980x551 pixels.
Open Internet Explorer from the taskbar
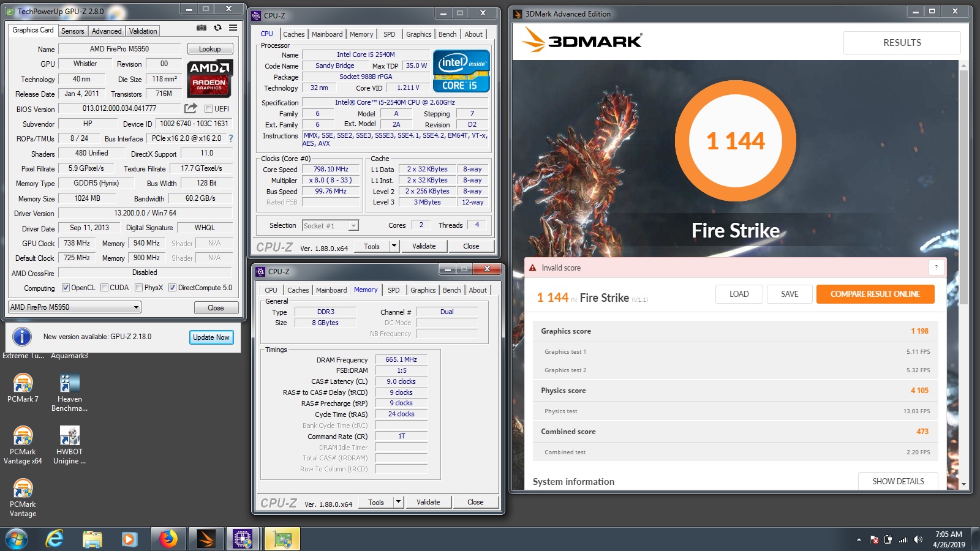55,539
